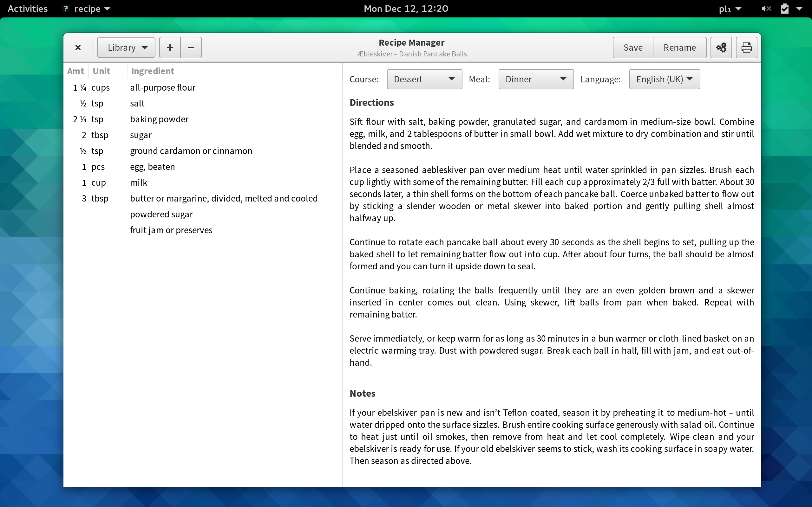This screenshot has height=507, width=812.
Task: Click the Rename button
Action: point(679,47)
